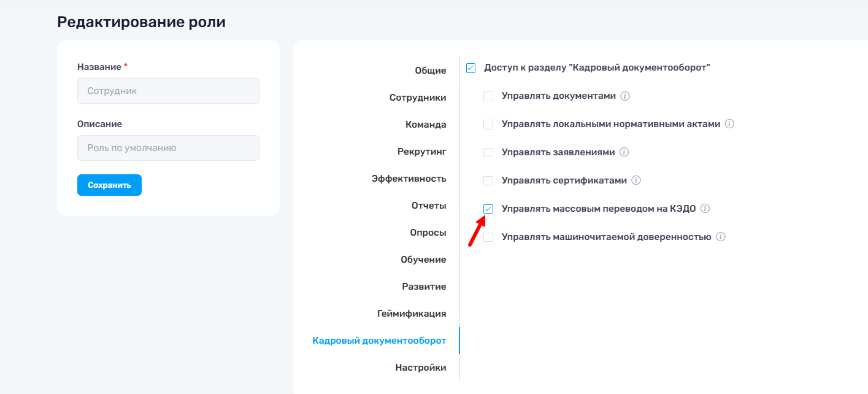Image resolution: width=868 pixels, height=394 pixels.
Task: Click info icon beside машиночитаемой доверенностью
Action: coord(721,237)
